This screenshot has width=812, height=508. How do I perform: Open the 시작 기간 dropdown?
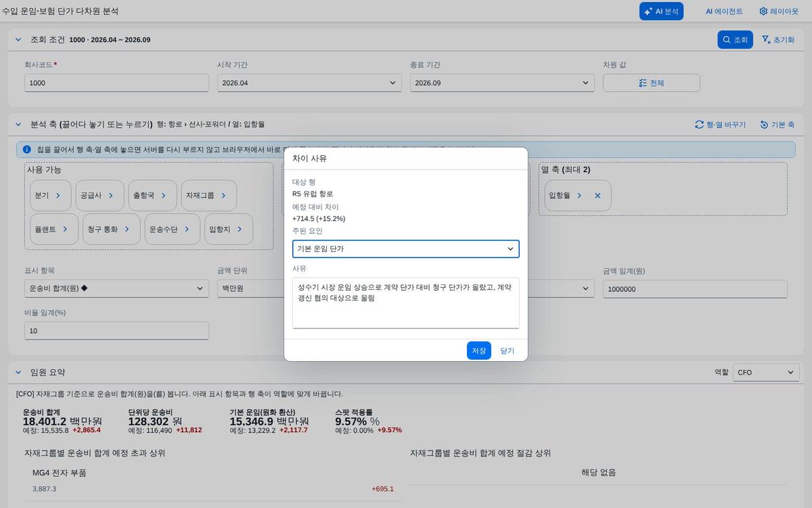(x=309, y=83)
